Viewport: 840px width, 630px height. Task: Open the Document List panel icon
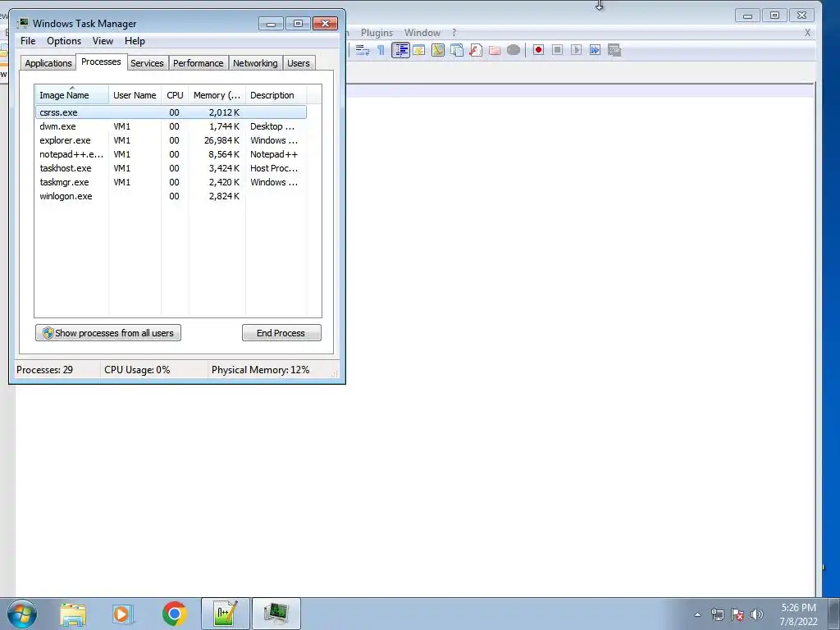click(x=456, y=50)
